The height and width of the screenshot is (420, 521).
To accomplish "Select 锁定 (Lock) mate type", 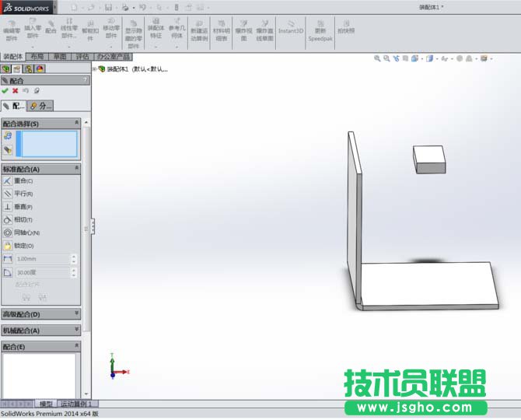I will (19, 246).
